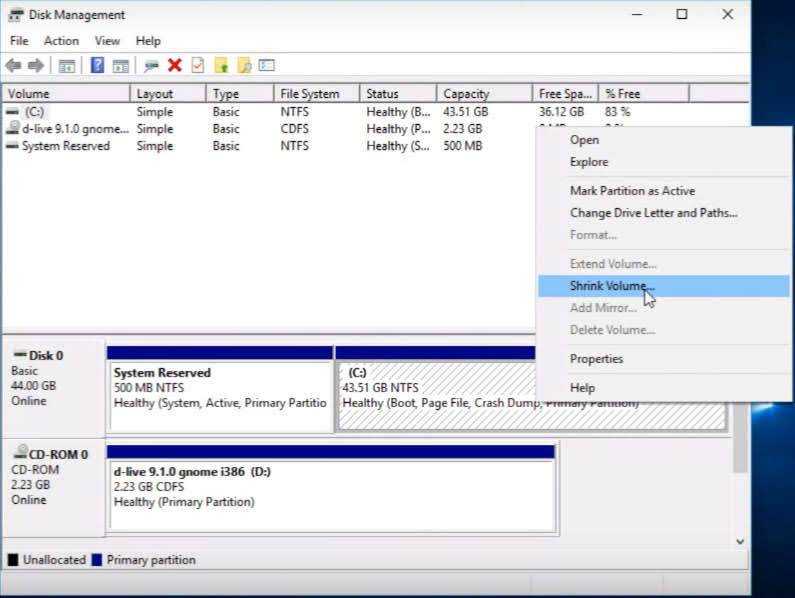This screenshot has height=598, width=795.
Task: Click the CD-ROM 0 label panel
Action: tap(53, 487)
